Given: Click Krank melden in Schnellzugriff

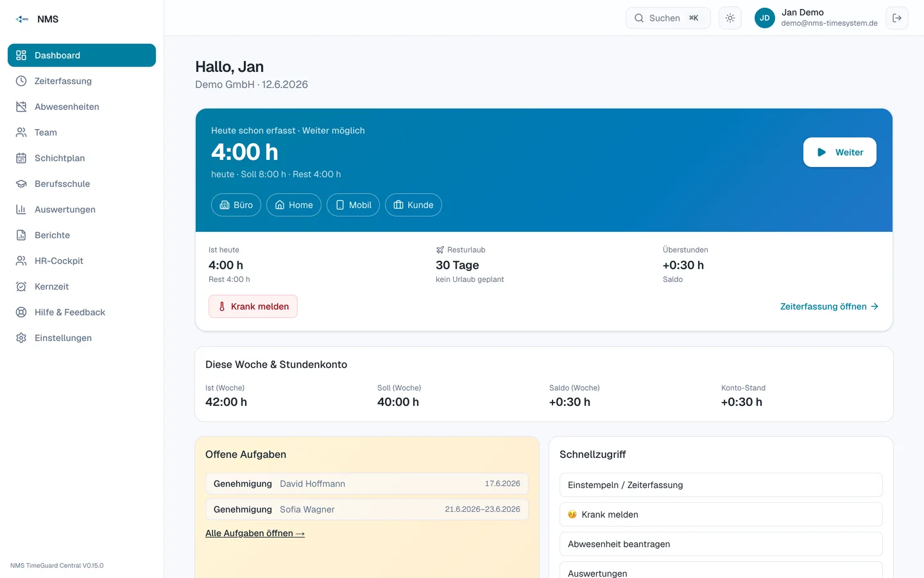Looking at the screenshot, I should pos(721,514).
